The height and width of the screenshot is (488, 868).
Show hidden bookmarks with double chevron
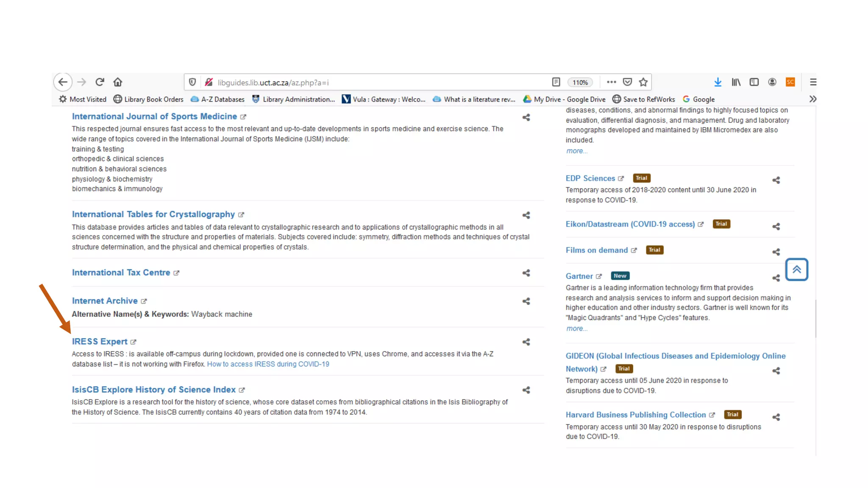[x=812, y=99]
